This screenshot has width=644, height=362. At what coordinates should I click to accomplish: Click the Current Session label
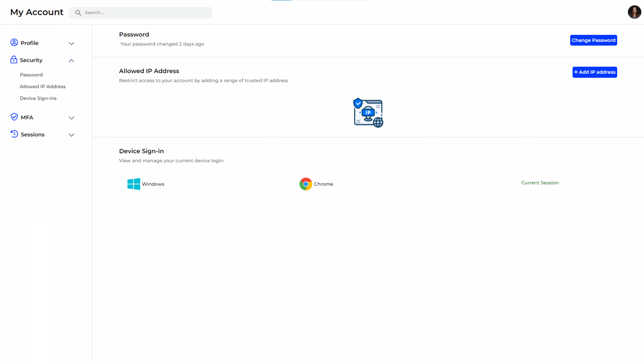tap(540, 183)
